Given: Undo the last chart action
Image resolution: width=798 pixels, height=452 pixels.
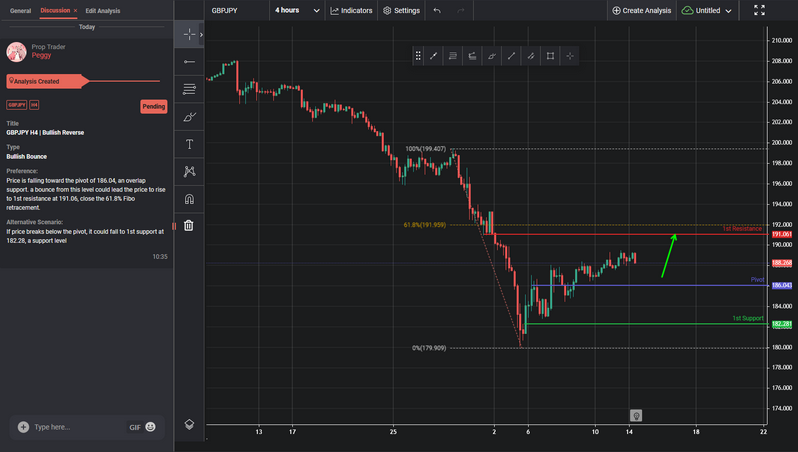Looking at the screenshot, I should coord(437,10).
